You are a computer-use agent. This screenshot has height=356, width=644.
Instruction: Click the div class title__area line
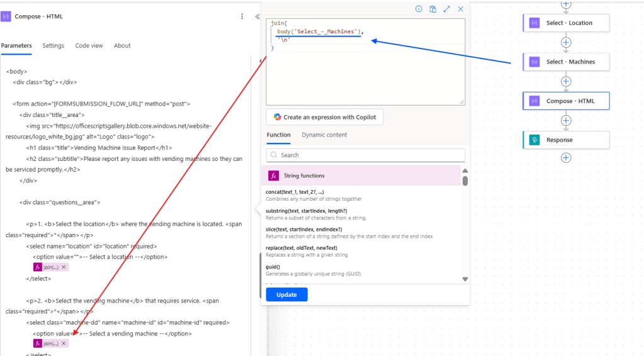pos(52,115)
